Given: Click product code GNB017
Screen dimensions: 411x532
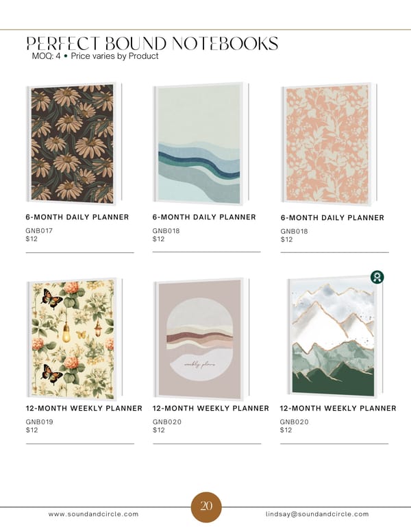Looking at the screenshot, I should 39,231.
